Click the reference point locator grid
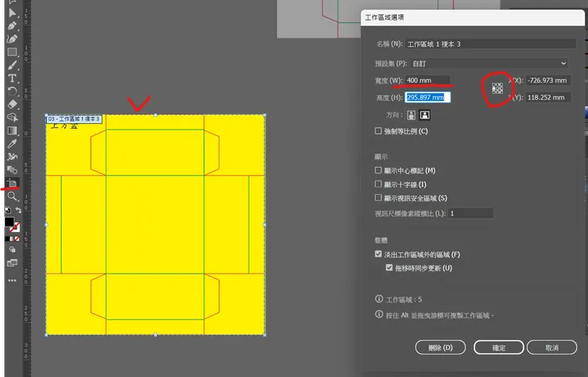This screenshot has width=588, height=377. pos(497,88)
